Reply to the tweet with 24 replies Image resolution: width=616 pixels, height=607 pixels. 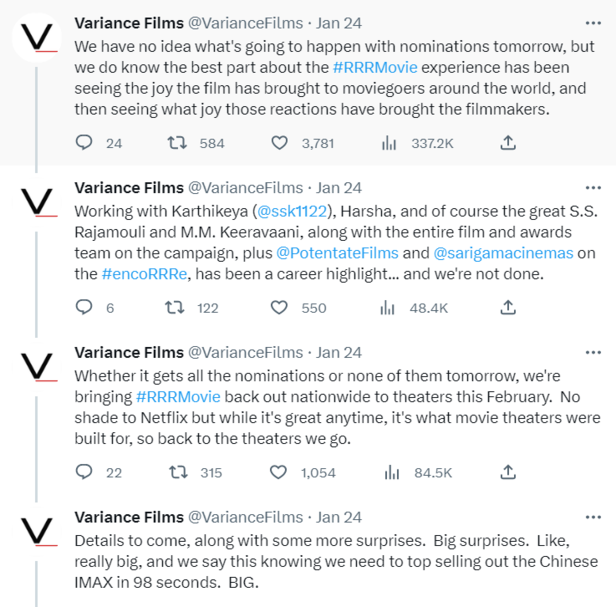(85, 143)
